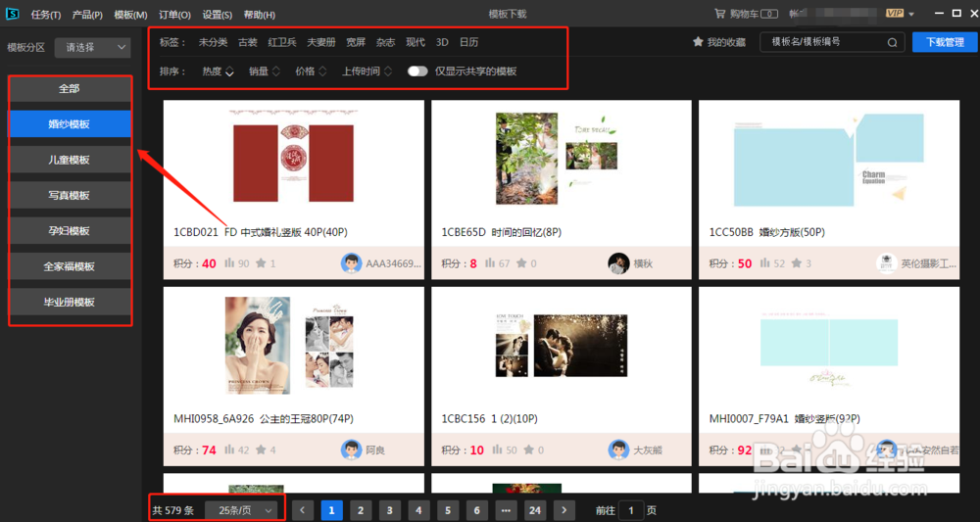Jump to page 24

pos(535,510)
